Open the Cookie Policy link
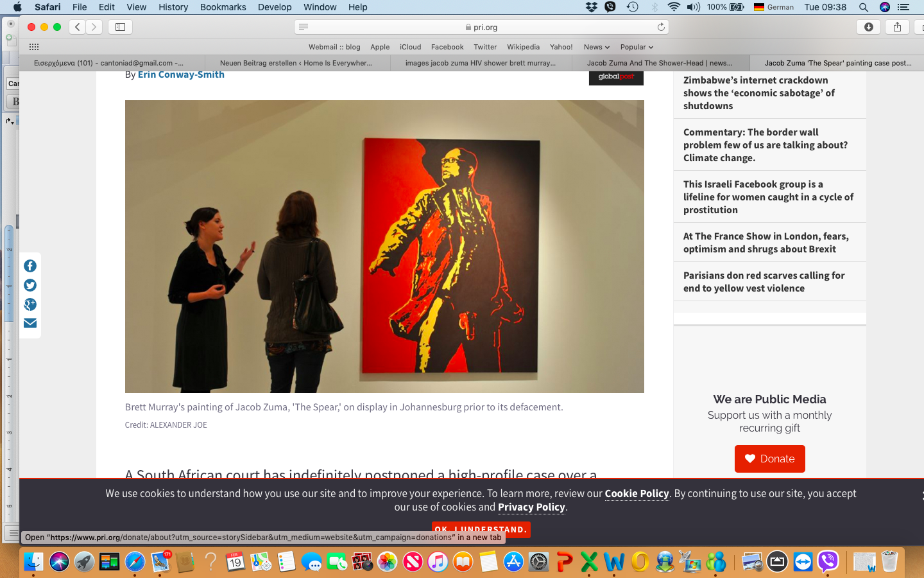The height and width of the screenshot is (578, 924). [637, 493]
